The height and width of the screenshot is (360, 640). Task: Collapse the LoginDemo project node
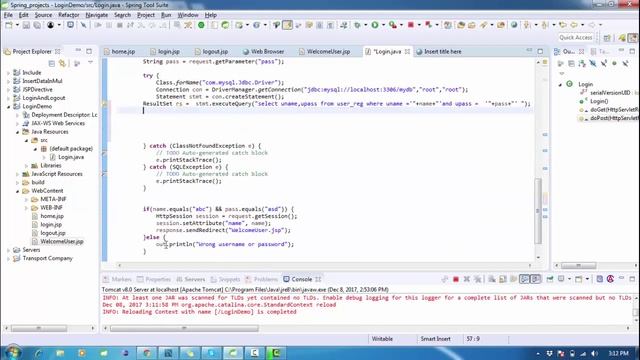(9, 107)
